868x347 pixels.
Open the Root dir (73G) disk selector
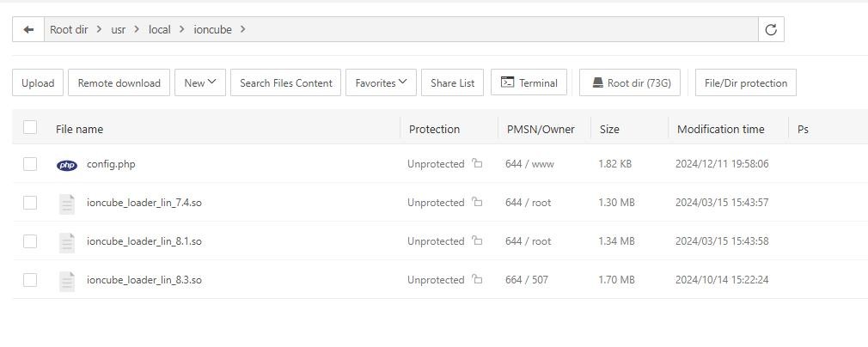click(x=631, y=83)
